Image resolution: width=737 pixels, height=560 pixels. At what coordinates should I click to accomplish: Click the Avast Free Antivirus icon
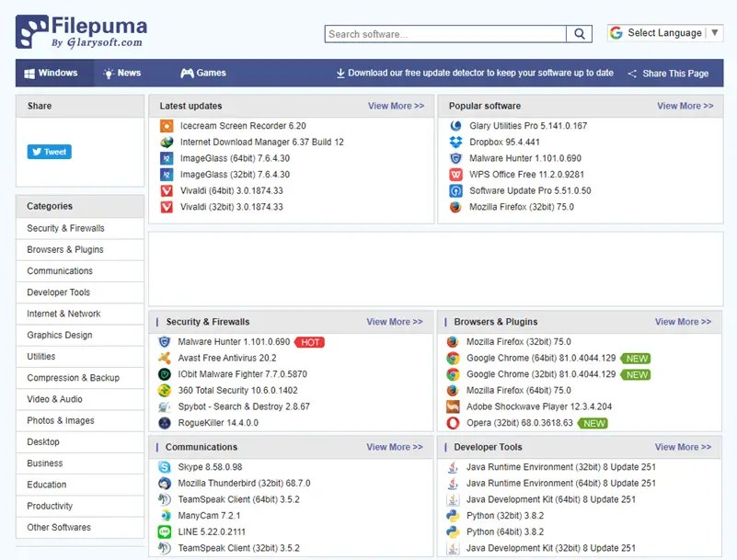pyautogui.click(x=164, y=358)
